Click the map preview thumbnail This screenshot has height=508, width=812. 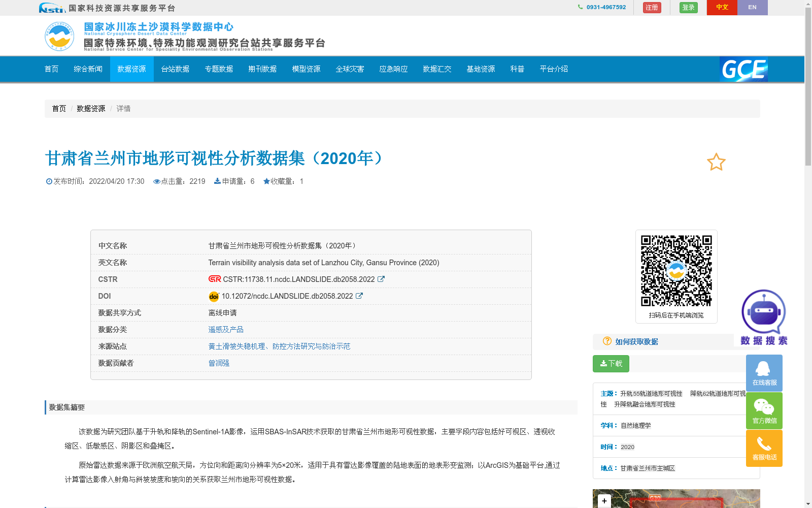(x=676, y=499)
